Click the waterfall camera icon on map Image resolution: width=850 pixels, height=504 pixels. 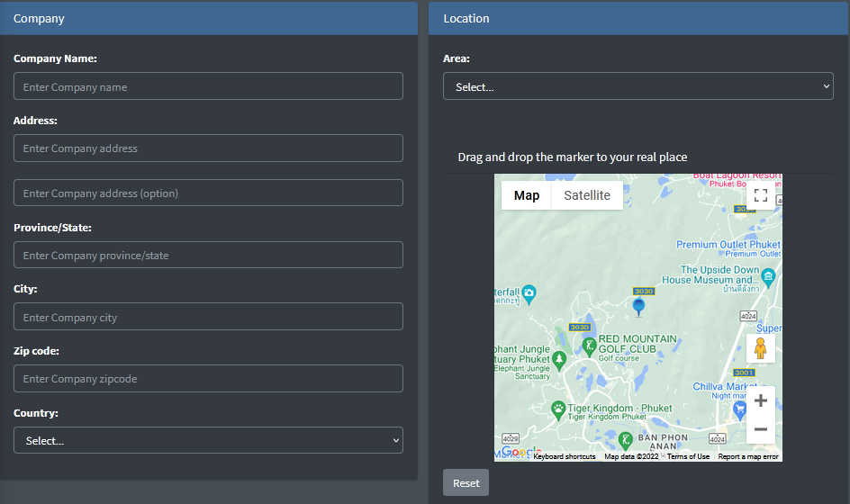[x=529, y=292]
